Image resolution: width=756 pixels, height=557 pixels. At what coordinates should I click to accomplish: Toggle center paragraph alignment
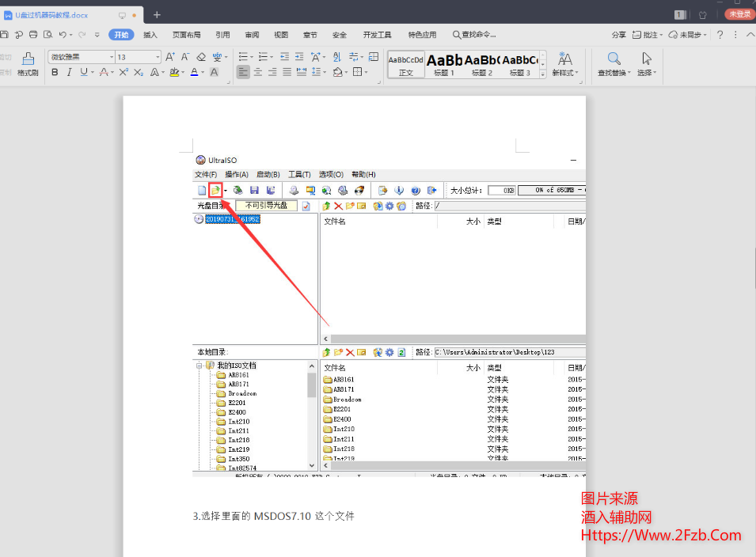[258, 72]
